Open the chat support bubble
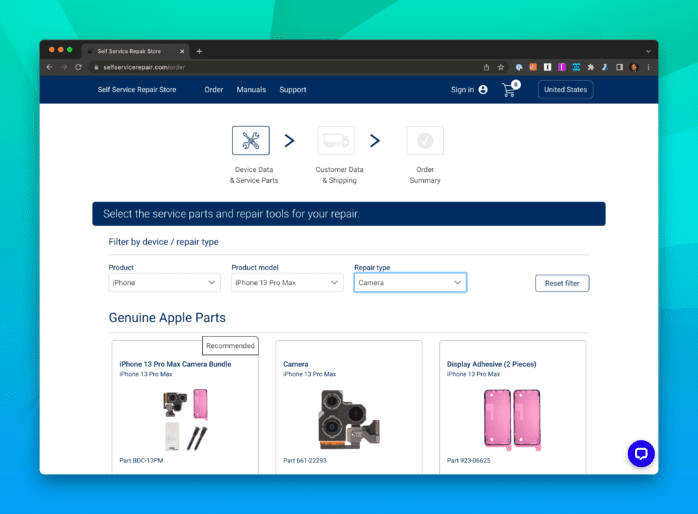The width and height of the screenshot is (698, 514). 640,453
